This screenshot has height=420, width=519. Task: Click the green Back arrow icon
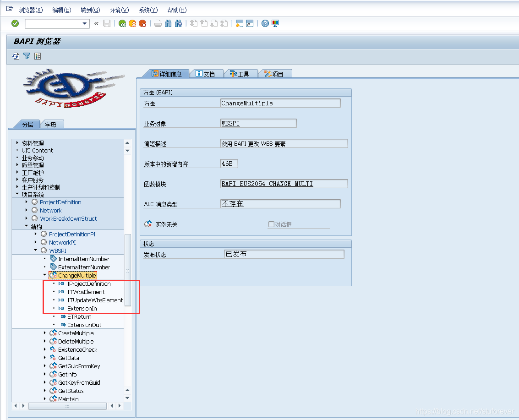pyautogui.click(x=122, y=23)
